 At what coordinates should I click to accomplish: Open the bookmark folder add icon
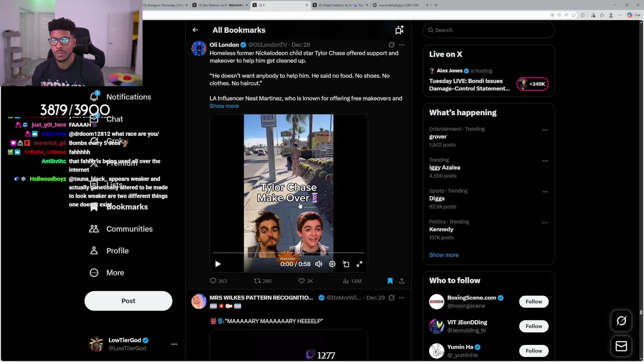(399, 30)
